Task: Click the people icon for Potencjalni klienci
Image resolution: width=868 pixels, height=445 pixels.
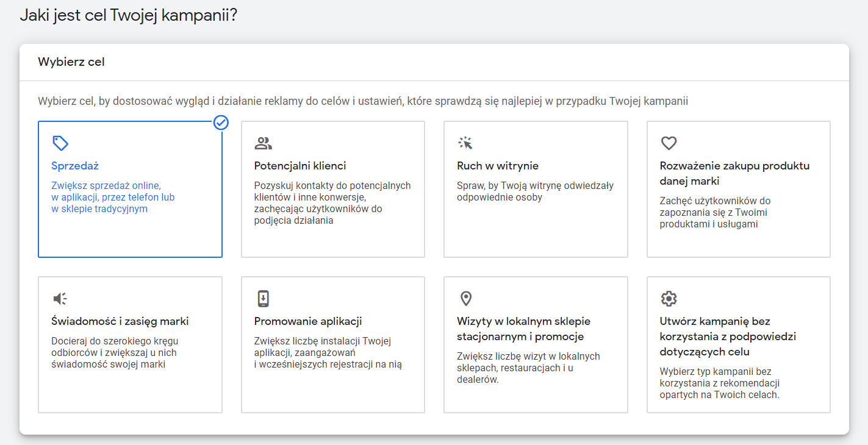Action: [263, 143]
